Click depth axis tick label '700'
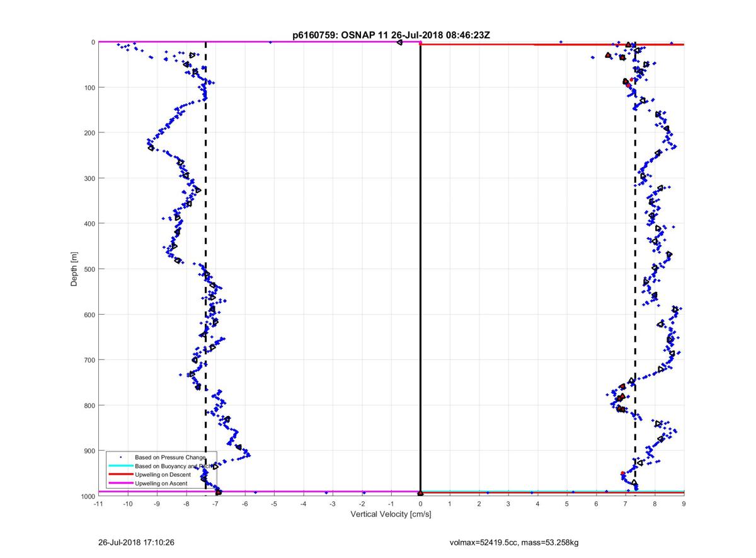This screenshot has width=756, height=558. pyautogui.click(x=89, y=359)
